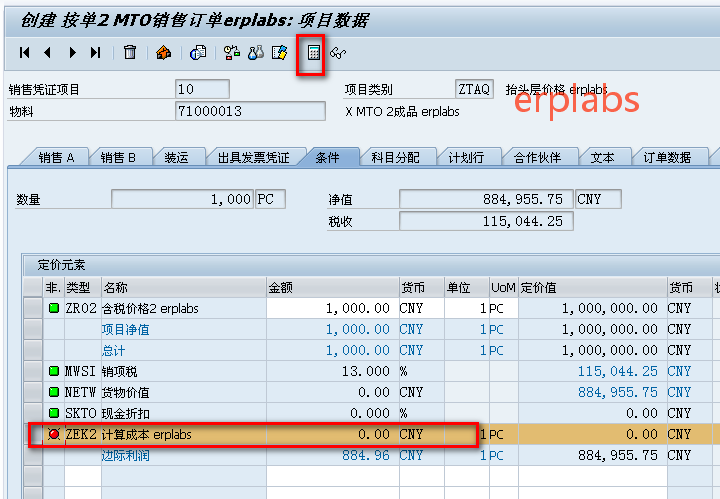Open header details house icon
Viewport: 720px width, 499px height.
tap(163, 53)
